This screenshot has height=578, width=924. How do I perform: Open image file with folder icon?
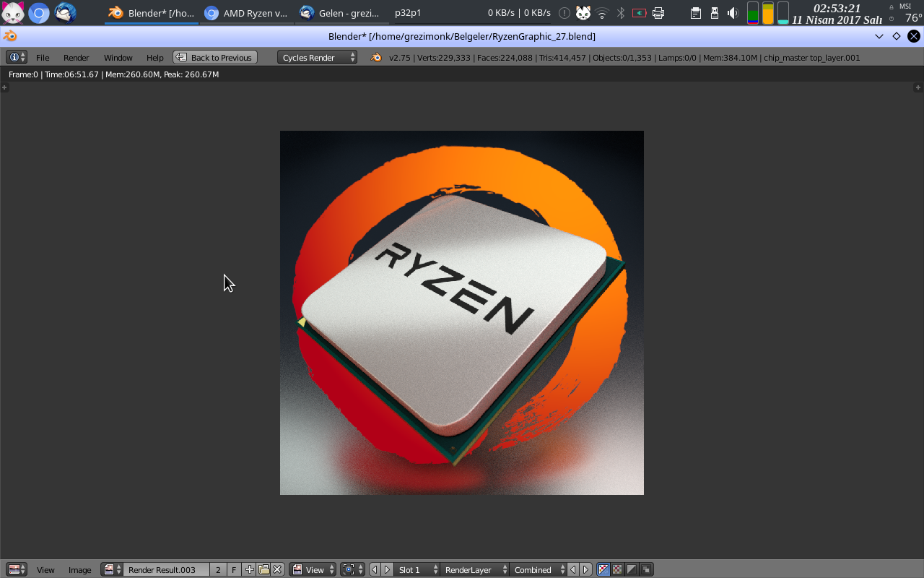point(263,569)
